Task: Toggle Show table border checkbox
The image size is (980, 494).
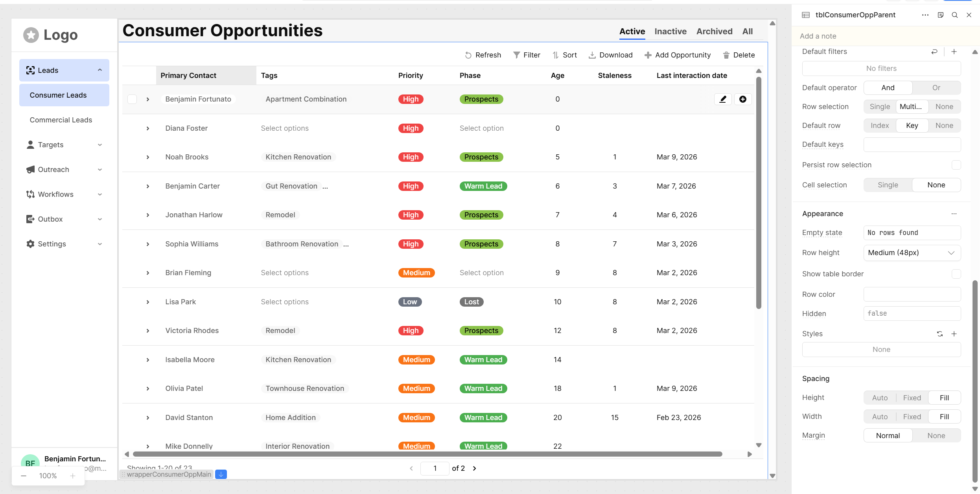Action: pyautogui.click(x=956, y=274)
